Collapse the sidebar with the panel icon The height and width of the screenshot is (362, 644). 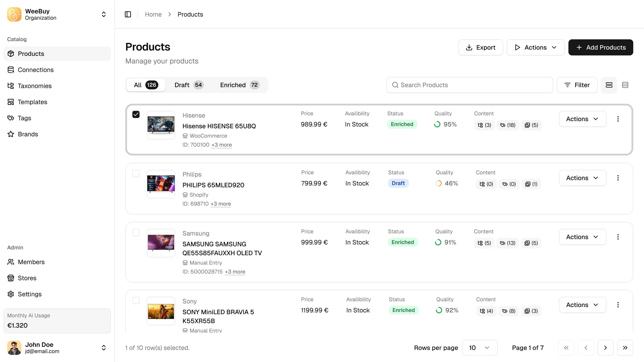[128, 14]
